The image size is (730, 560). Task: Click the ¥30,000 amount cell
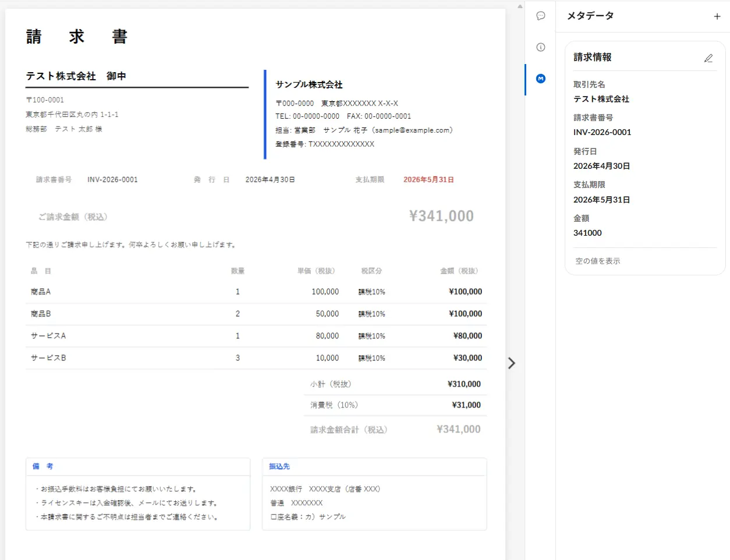467,358
